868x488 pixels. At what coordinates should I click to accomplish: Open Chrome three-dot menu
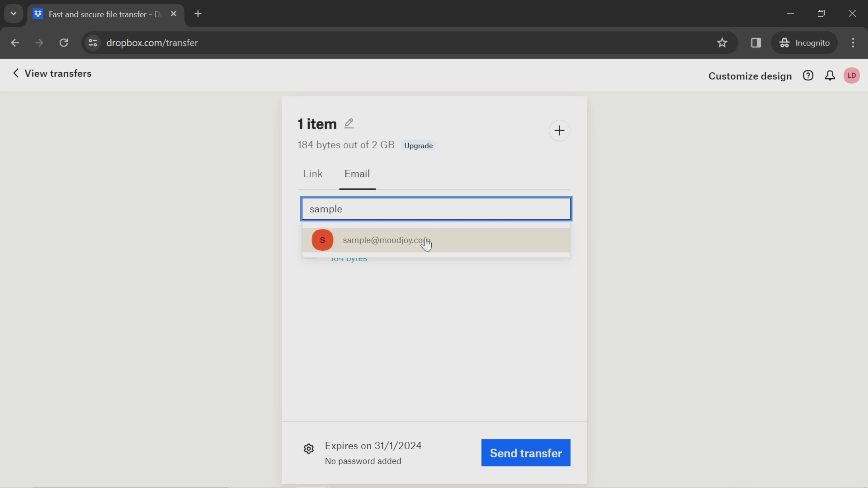pos(853,43)
